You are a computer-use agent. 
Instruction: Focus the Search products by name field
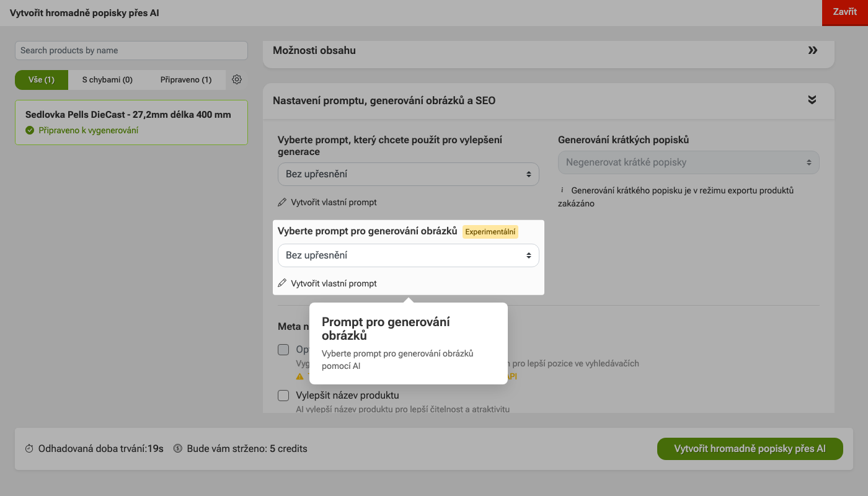pos(131,50)
